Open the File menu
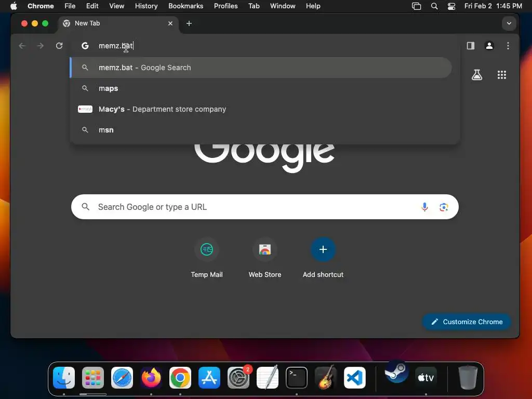The image size is (532, 399). pos(70,6)
